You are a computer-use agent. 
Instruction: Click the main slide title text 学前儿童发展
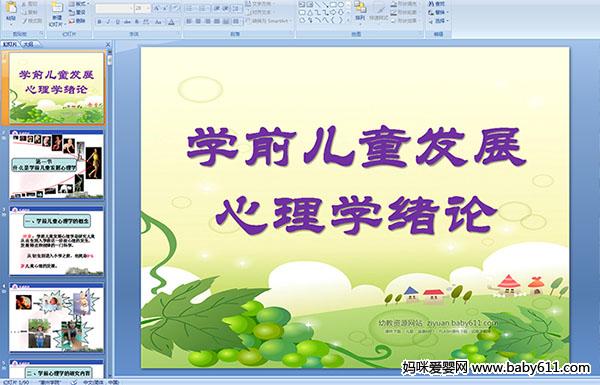pos(357,147)
